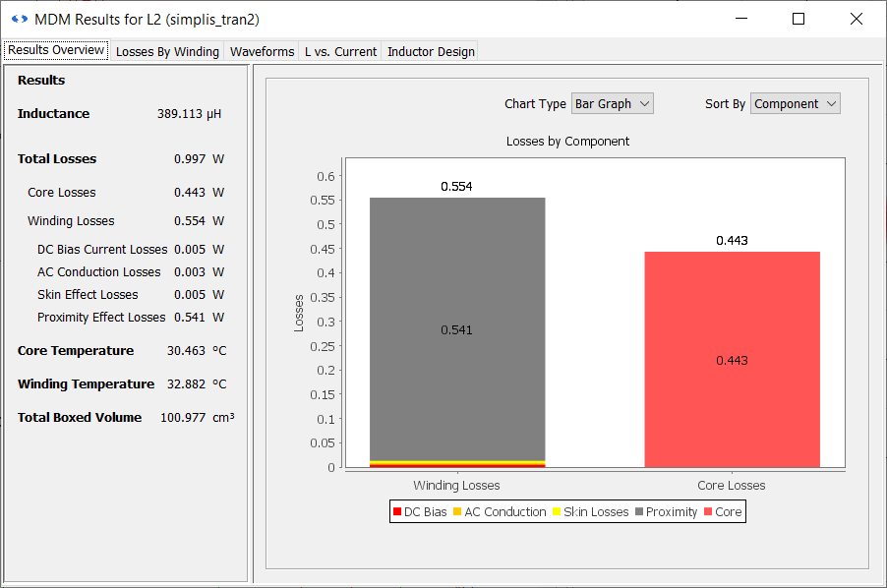Image resolution: width=887 pixels, height=588 pixels.
Task: Select the Results Overview tab
Action: [x=56, y=50]
